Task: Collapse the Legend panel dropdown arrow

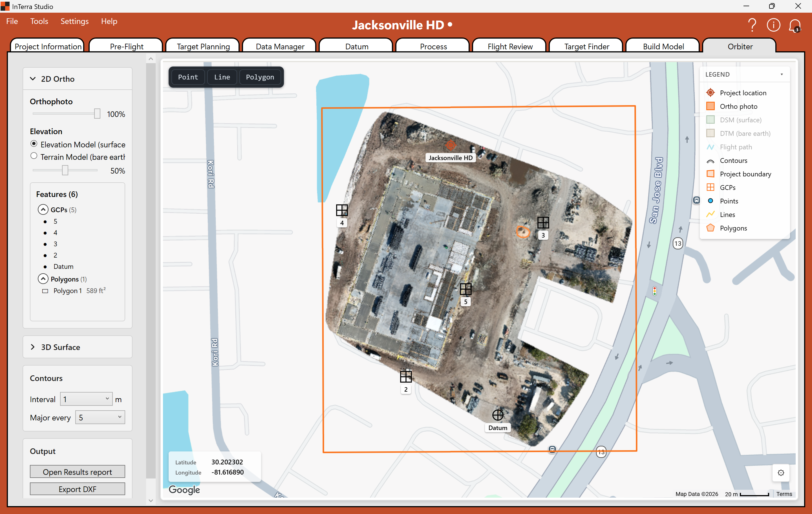Action: (x=782, y=74)
